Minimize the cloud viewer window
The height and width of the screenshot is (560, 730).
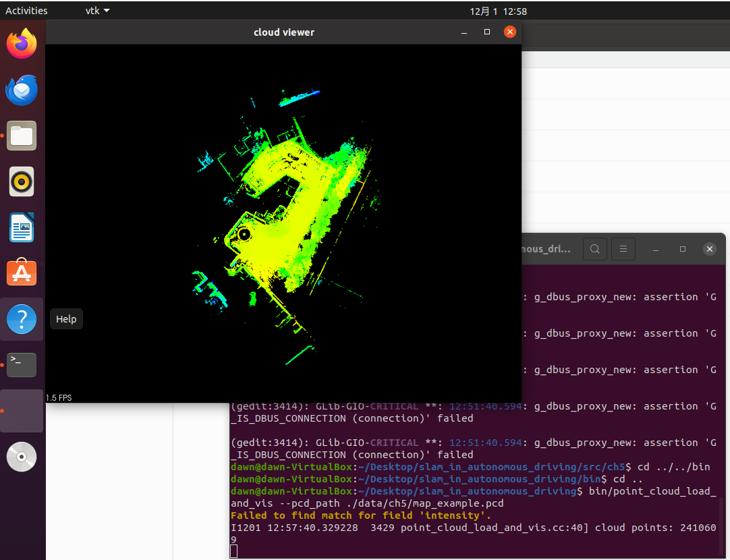[464, 32]
